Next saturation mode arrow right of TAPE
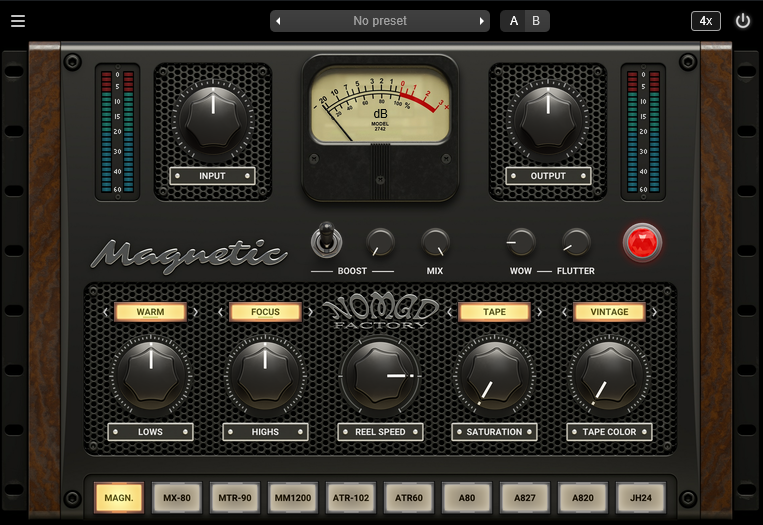This screenshot has height=525, width=763. tap(540, 312)
